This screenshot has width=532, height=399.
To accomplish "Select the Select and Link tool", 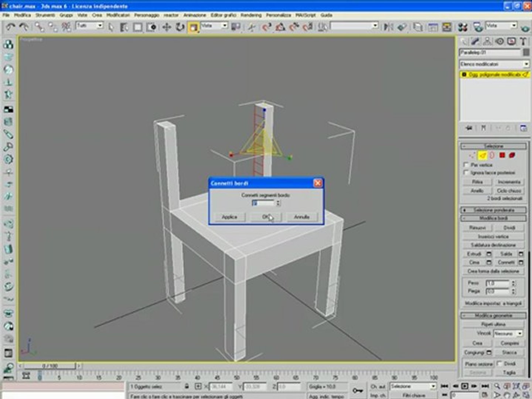I will 39,27.
